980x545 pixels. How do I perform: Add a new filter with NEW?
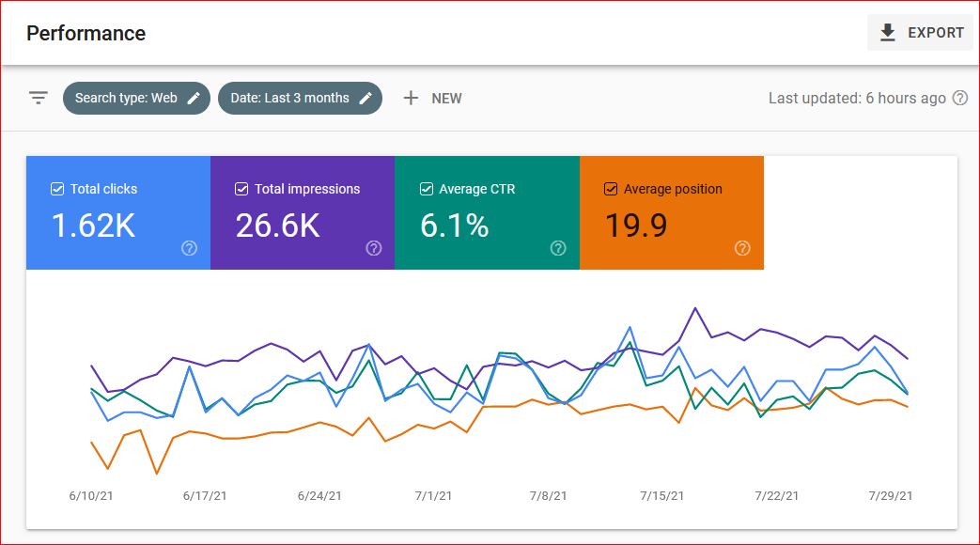[432, 98]
